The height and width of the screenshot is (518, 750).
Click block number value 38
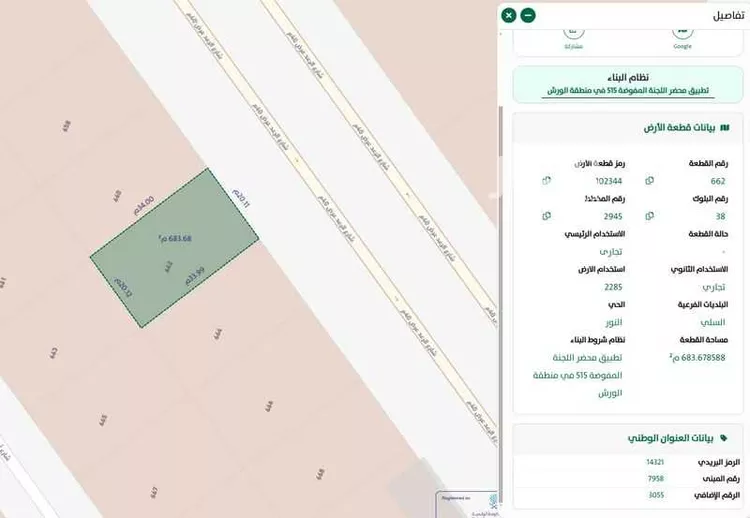coord(720,217)
